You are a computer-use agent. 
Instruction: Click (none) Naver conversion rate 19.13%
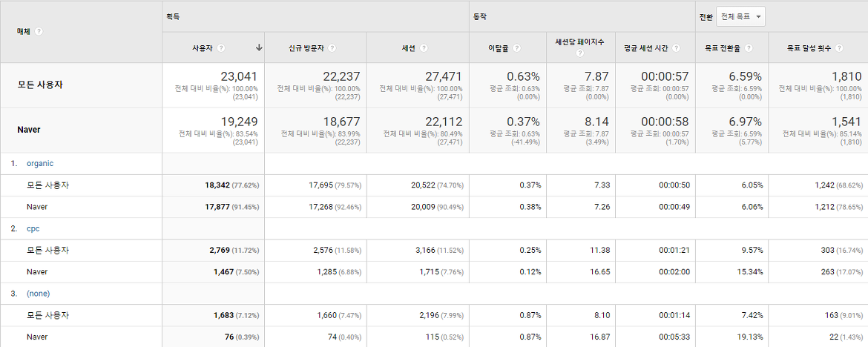[x=749, y=337]
